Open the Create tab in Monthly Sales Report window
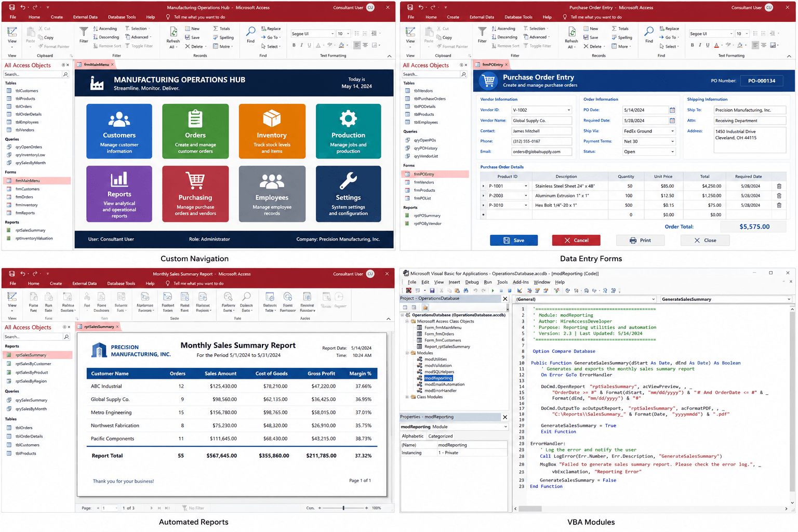798x532 pixels. coord(56,284)
